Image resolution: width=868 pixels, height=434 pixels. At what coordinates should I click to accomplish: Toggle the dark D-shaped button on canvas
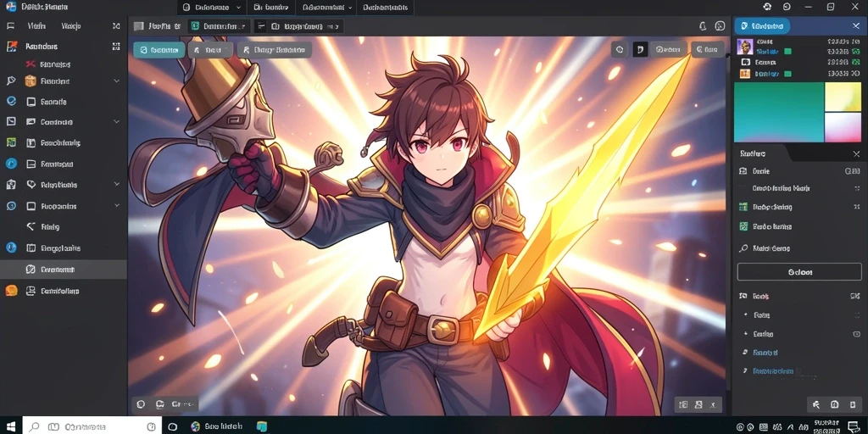coord(640,50)
